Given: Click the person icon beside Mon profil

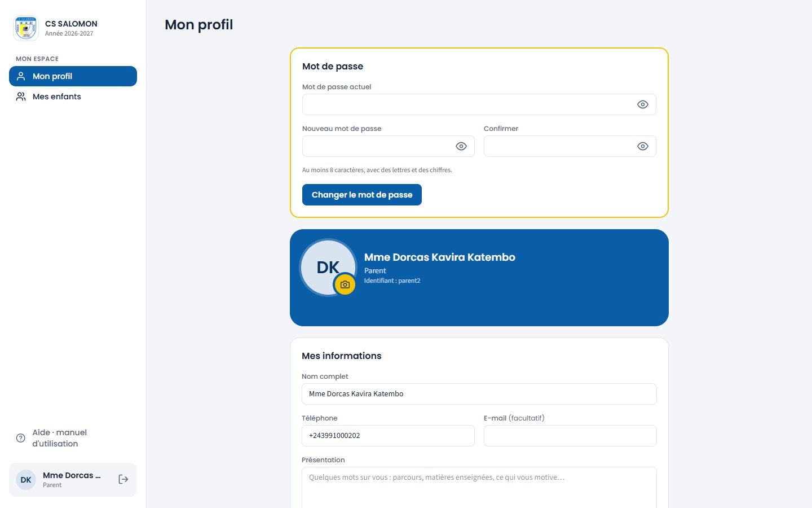Looking at the screenshot, I should 21,76.
